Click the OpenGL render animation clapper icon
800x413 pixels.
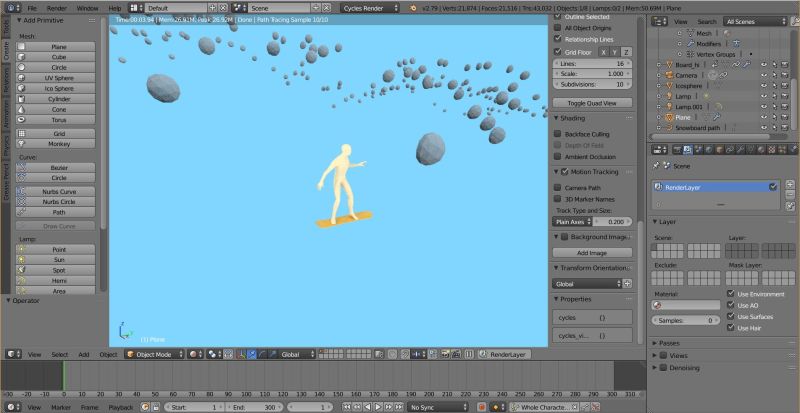pyautogui.click(x=456, y=354)
